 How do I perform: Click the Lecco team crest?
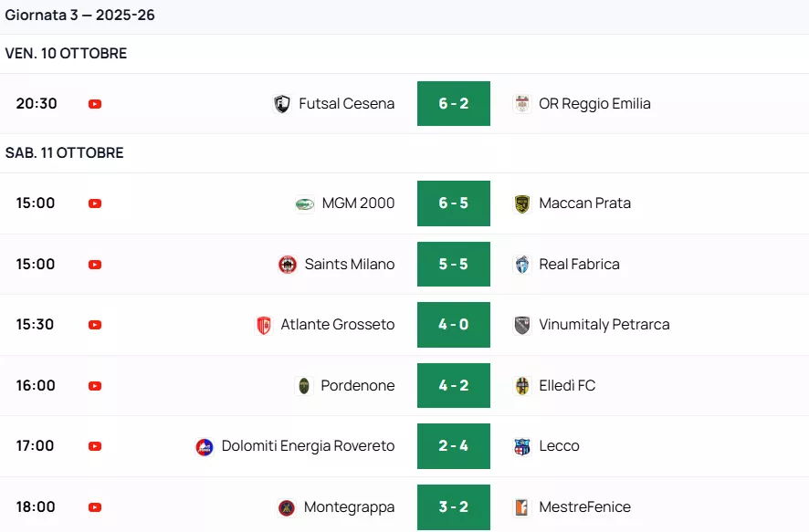coord(522,446)
